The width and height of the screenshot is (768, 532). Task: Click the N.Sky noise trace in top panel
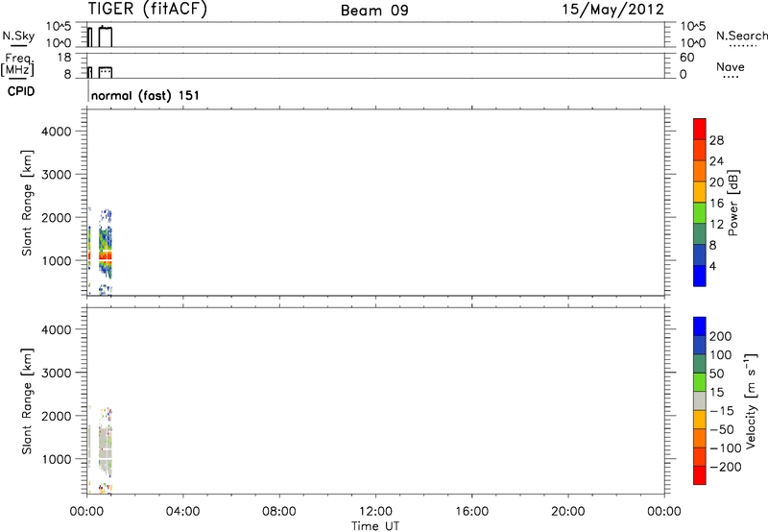point(106,36)
